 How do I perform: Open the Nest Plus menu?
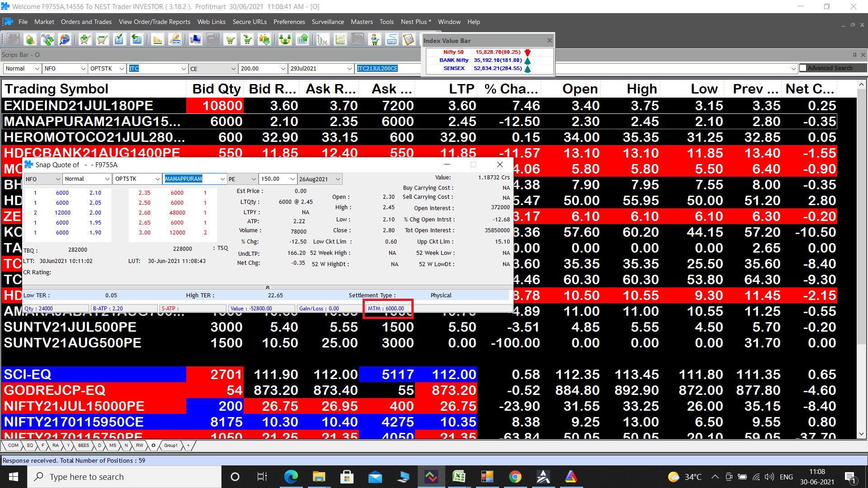coord(416,22)
